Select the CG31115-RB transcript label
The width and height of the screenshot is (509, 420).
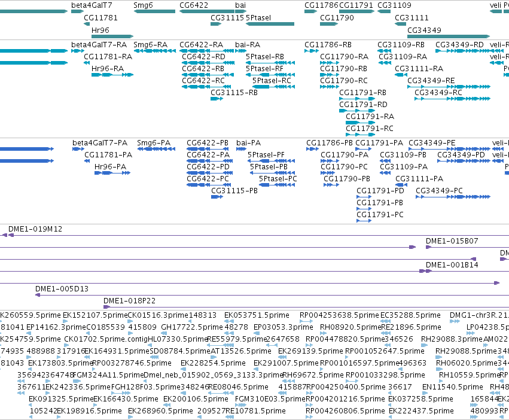pos(234,93)
